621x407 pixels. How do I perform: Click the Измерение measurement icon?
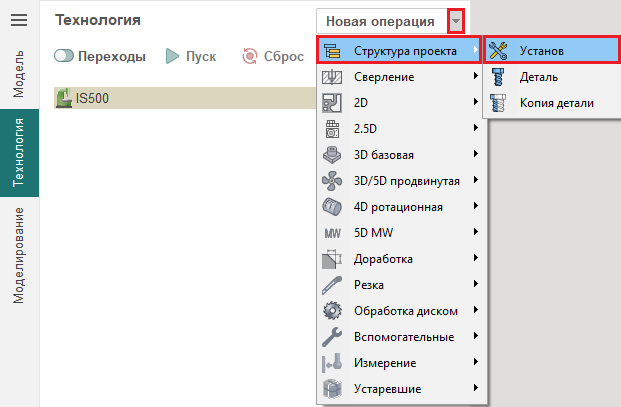pyautogui.click(x=333, y=362)
